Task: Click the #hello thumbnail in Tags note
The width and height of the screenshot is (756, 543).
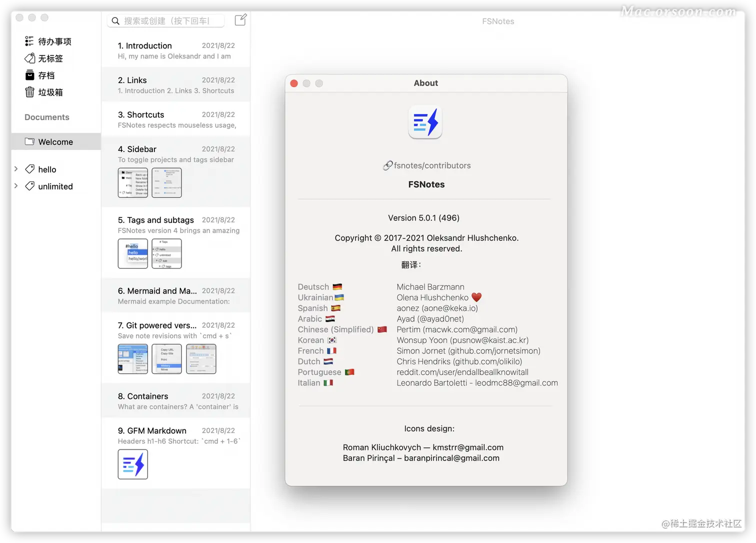Action: [x=133, y=253]
